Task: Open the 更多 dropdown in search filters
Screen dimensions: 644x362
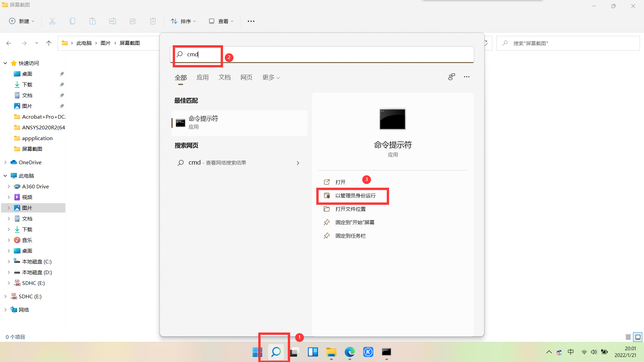Action: tap(271, 77)
